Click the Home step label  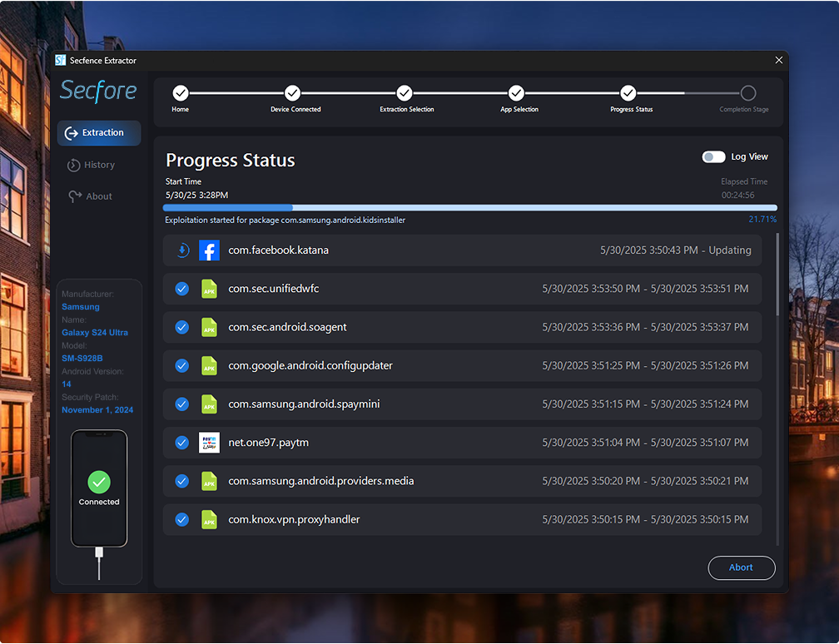click(181, 110)
